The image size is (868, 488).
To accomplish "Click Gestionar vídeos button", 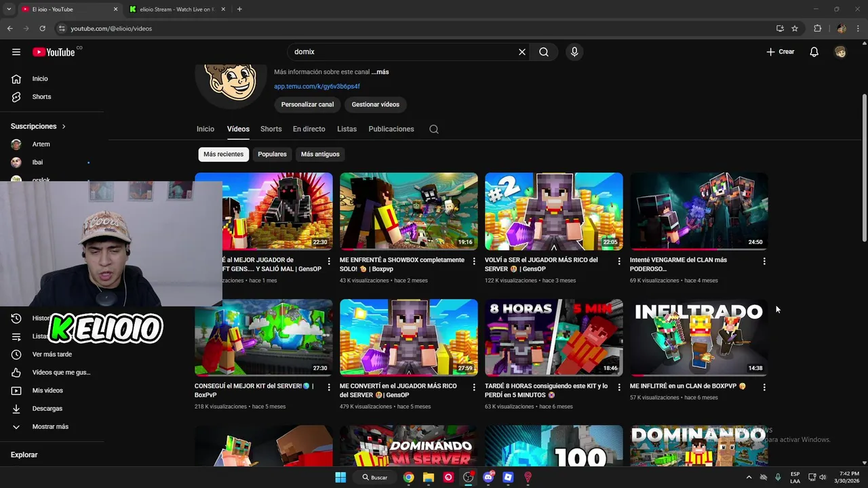I will tap(376, 104).
